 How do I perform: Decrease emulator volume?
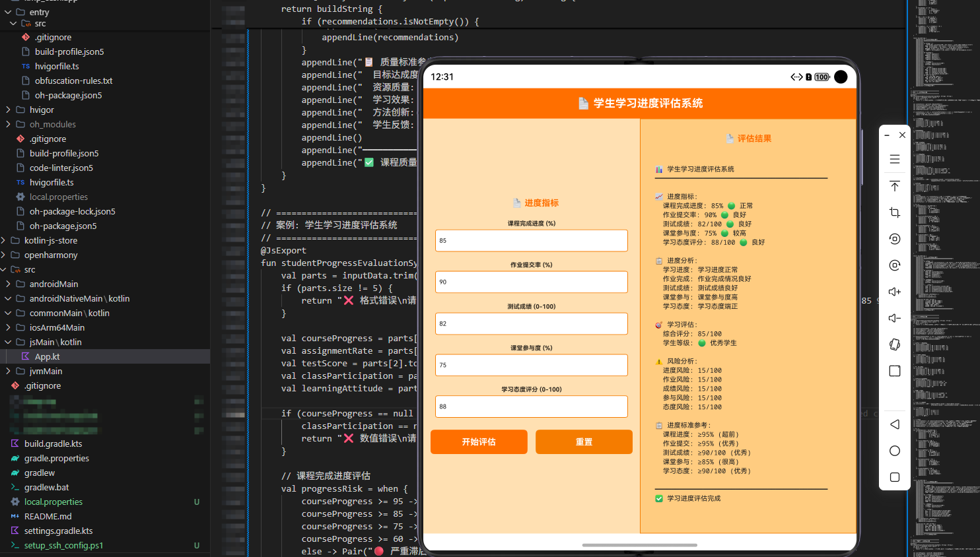tap(895, 318)
